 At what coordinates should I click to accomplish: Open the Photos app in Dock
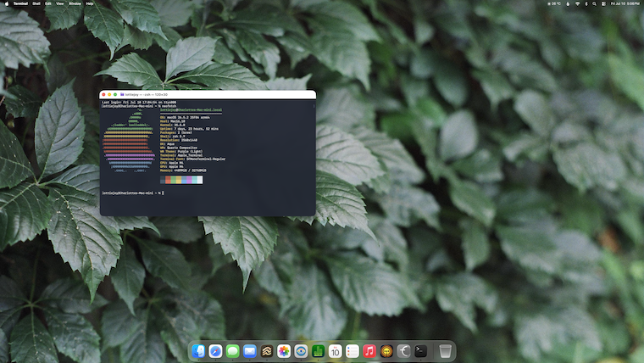coord(284,351)
